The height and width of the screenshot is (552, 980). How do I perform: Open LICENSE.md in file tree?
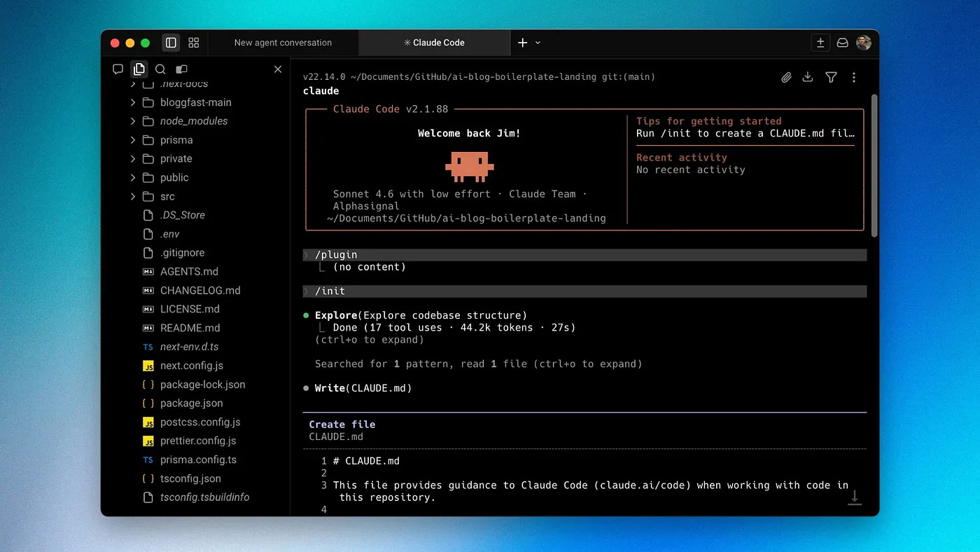190,309
